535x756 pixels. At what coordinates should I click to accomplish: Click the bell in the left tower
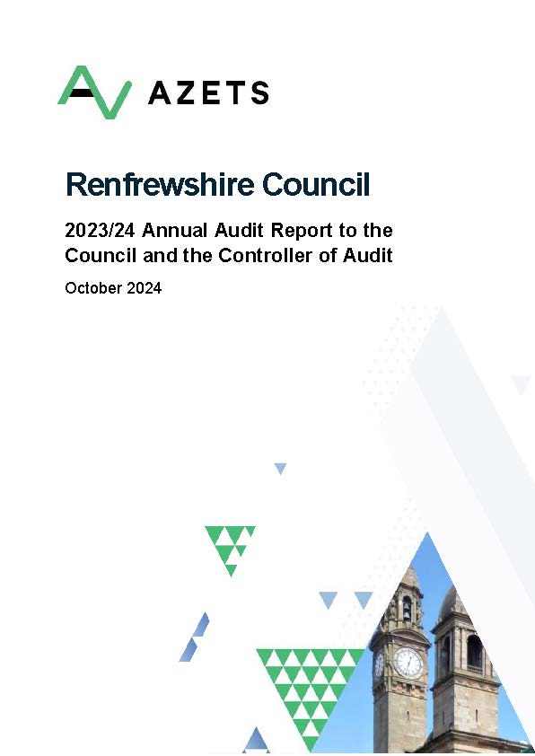(407, 609)
